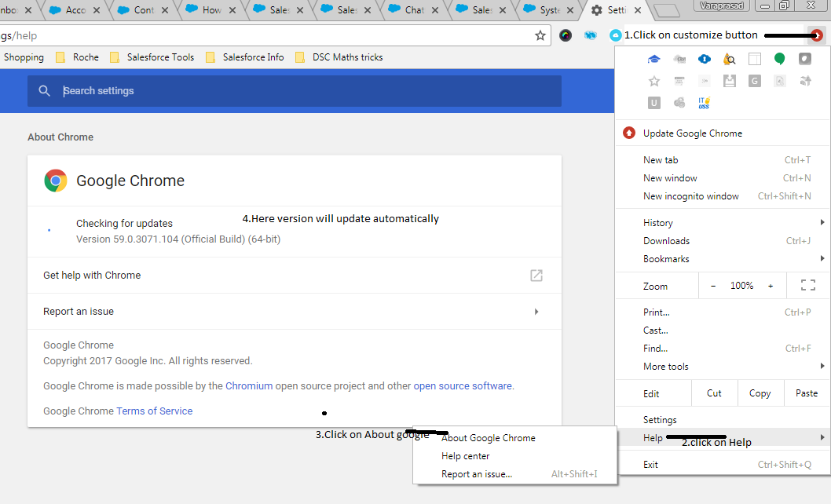This screenshot has width=831, height=504.
Task: Switch to the Chat browser tab
Action: tap(413, 10)
